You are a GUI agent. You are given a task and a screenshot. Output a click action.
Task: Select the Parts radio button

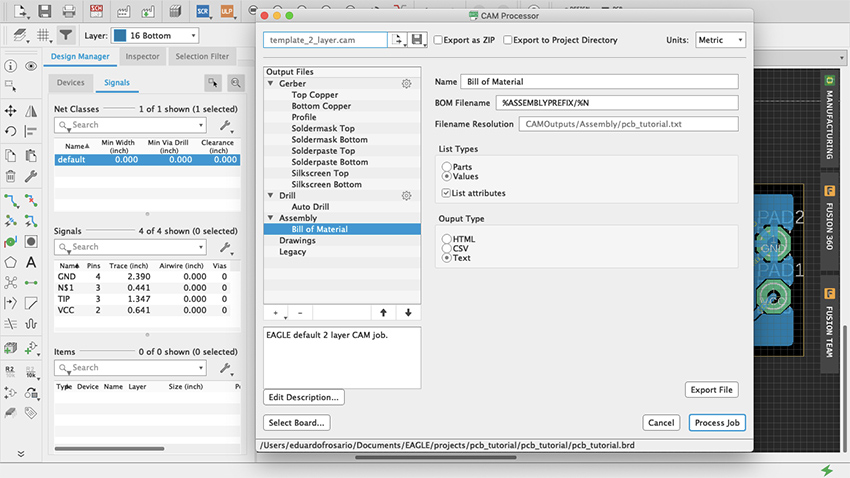[x=446, y=166]
